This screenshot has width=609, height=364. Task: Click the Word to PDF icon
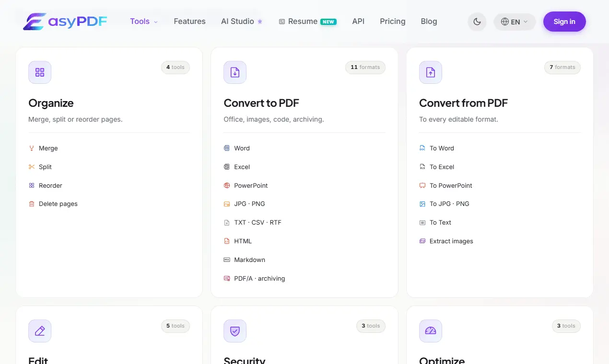pyautogui.click(x=227, y=148)
